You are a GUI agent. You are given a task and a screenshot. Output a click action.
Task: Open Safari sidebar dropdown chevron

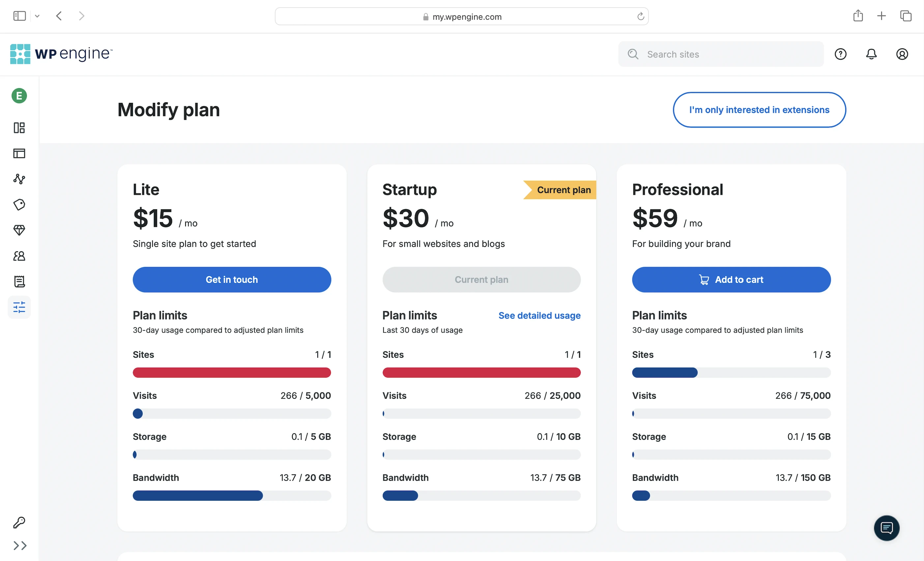(37, 16)
